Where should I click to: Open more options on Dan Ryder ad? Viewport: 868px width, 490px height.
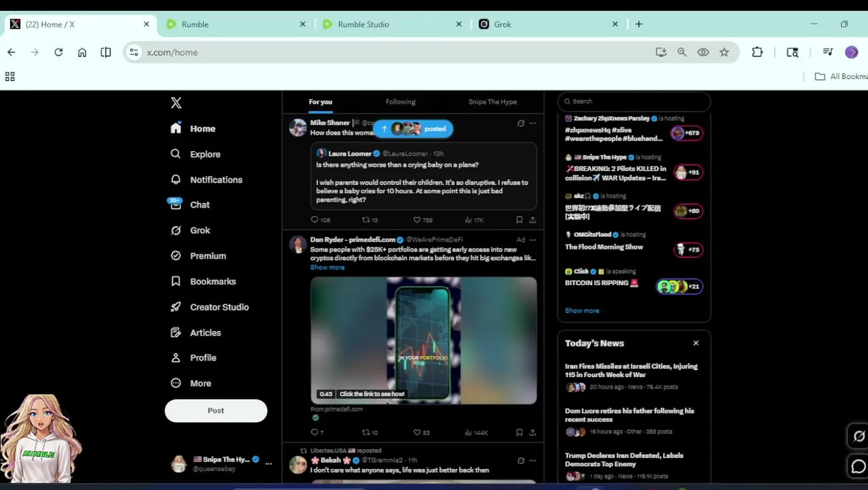[x=532, y=240]
